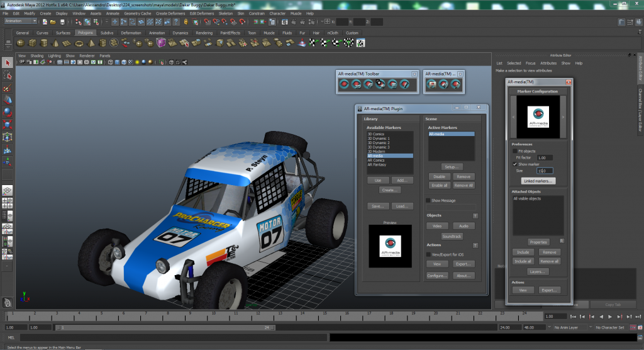Switch to the Rendering shelf tab

[x=204, y=33]
